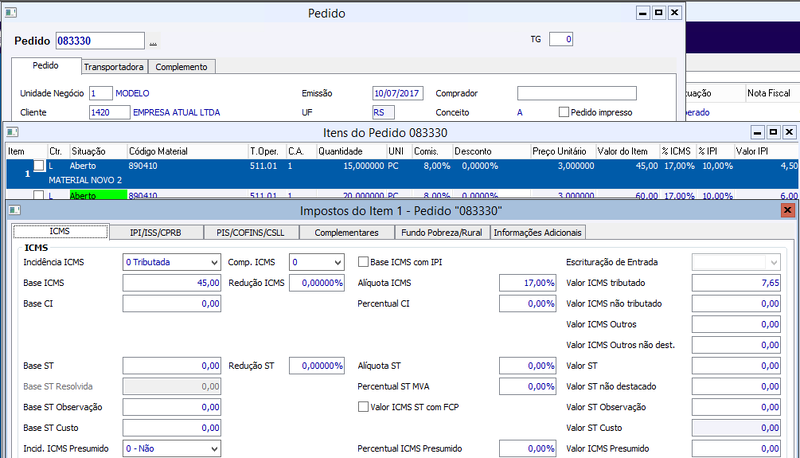Click the Valor ICMS tributado field
Screen dimensions: 800x458
pyautogui.click(x=736, y=283)
